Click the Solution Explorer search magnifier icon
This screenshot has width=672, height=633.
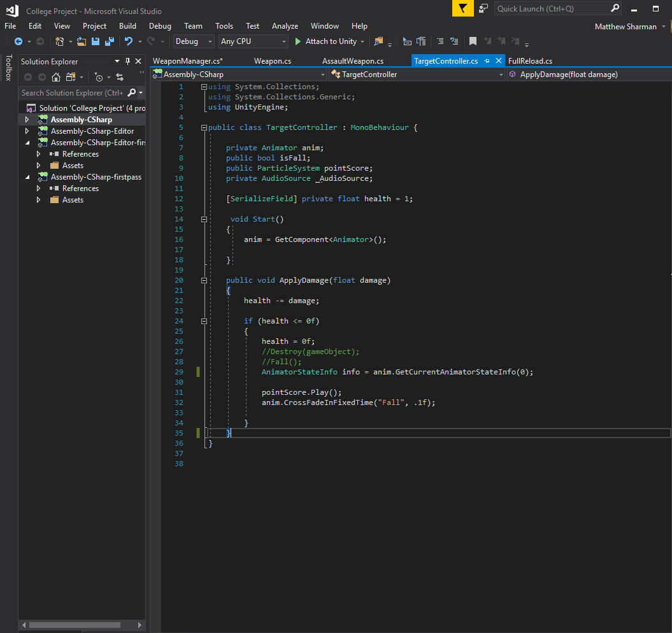point(132,92)
